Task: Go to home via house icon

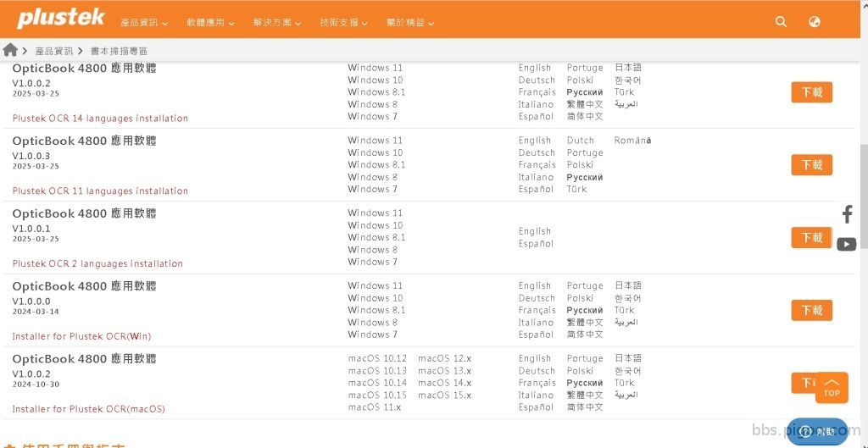Action: click(x=10, y=50)
